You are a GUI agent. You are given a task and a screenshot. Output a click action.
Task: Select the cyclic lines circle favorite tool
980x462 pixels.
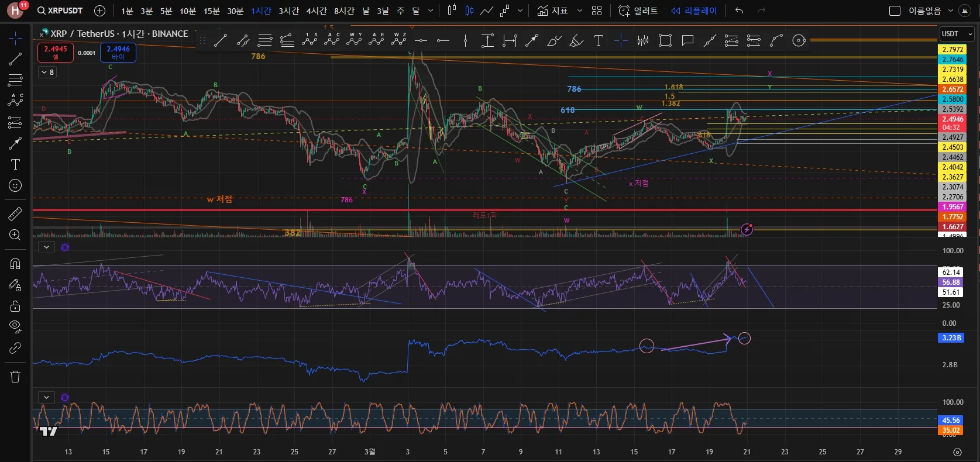(x=799, y=40)
